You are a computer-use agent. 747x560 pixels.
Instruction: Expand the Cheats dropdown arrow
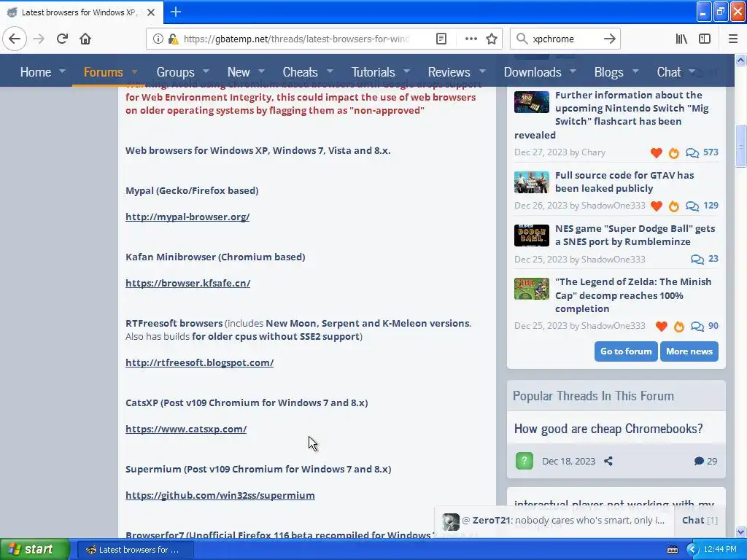330,71
